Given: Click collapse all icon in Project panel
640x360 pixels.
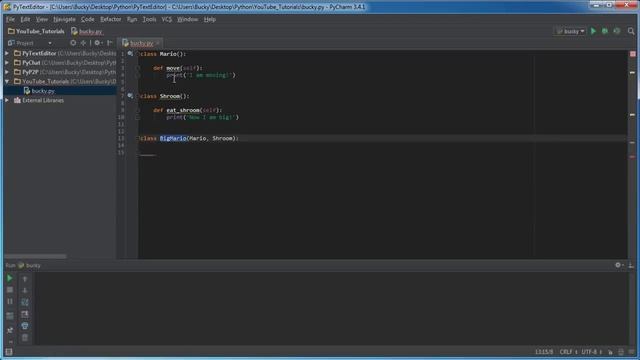Looking at the screenshot, I should click(83, 43).
